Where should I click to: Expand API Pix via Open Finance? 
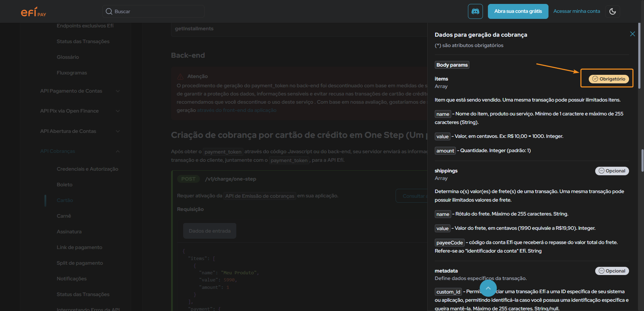118,111
